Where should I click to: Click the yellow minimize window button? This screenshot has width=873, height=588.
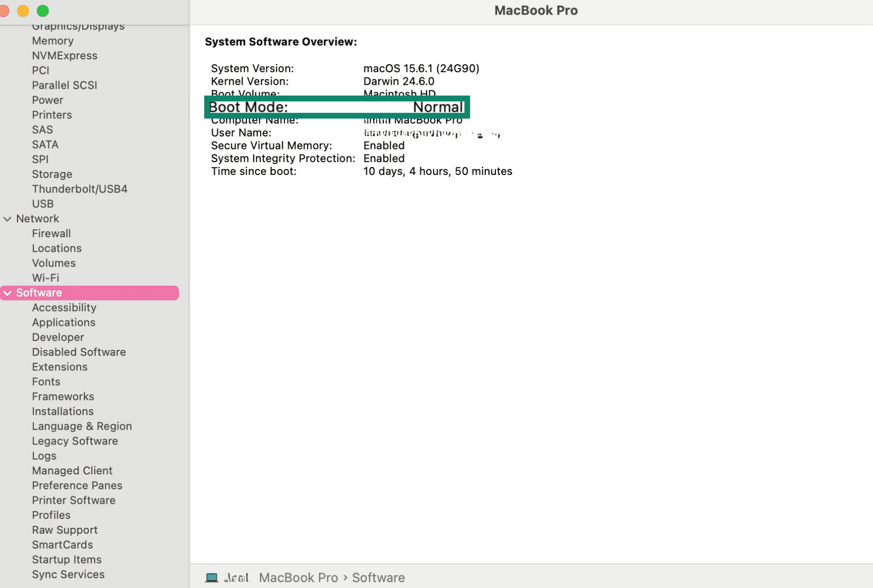pyautogui.click(x=23, y=11)
